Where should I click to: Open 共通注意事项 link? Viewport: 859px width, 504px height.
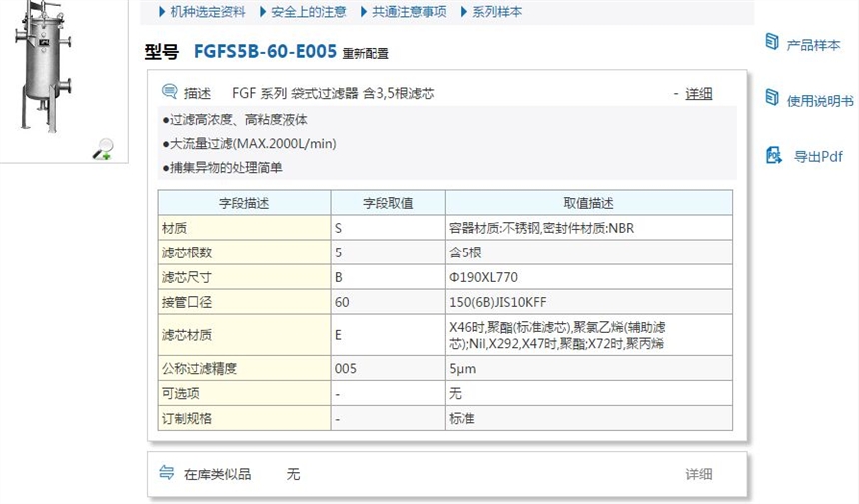pos(410,12)
